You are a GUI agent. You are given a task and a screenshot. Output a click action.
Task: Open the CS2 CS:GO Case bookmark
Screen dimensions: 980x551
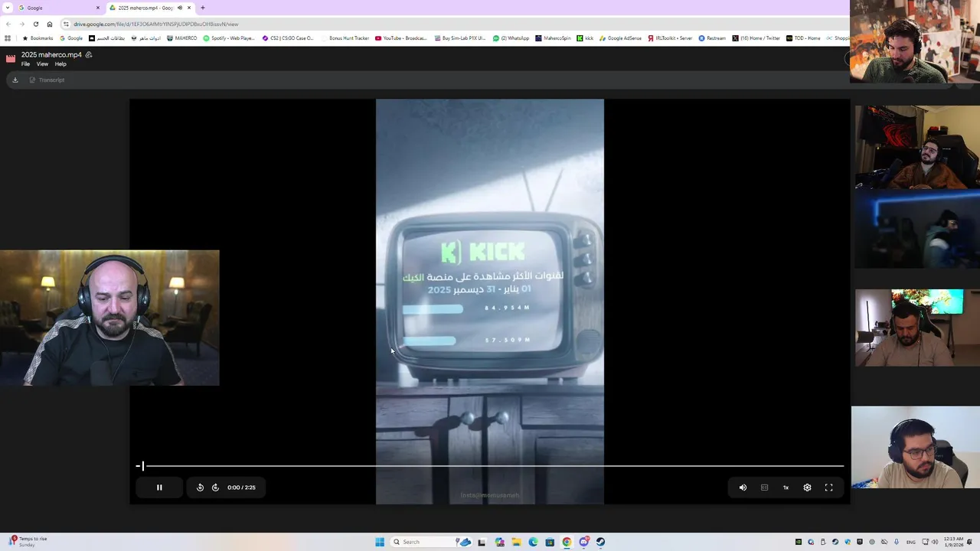coord(288,38)
